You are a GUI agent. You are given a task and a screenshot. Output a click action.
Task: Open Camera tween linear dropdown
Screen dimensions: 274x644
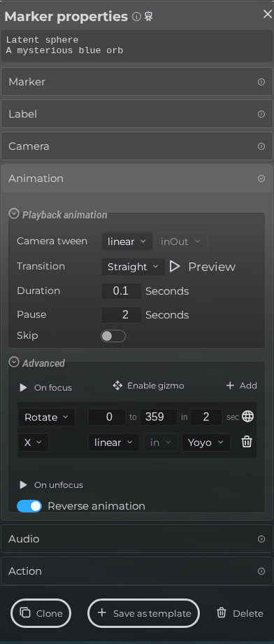click(x=127, y=241)
